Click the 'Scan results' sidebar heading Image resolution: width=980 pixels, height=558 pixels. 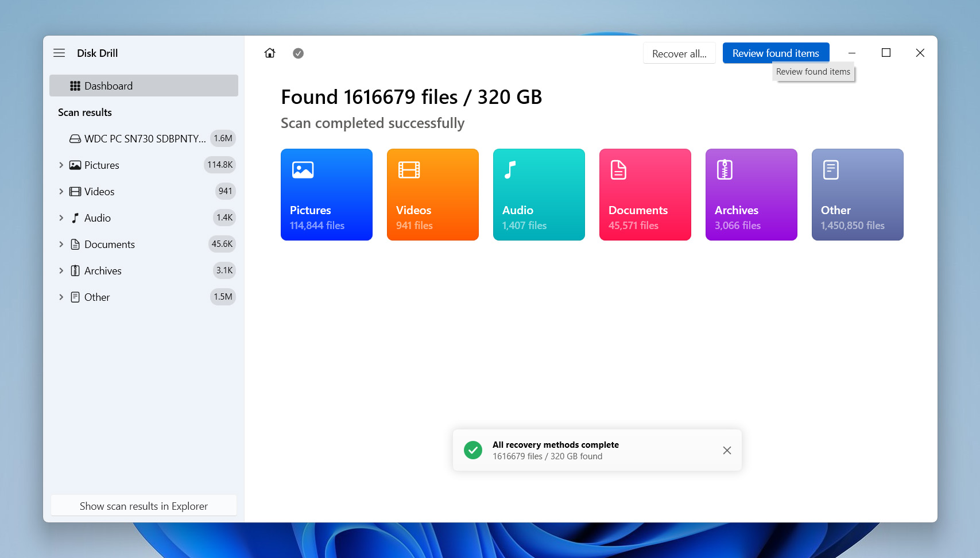[x=85, y=113]
